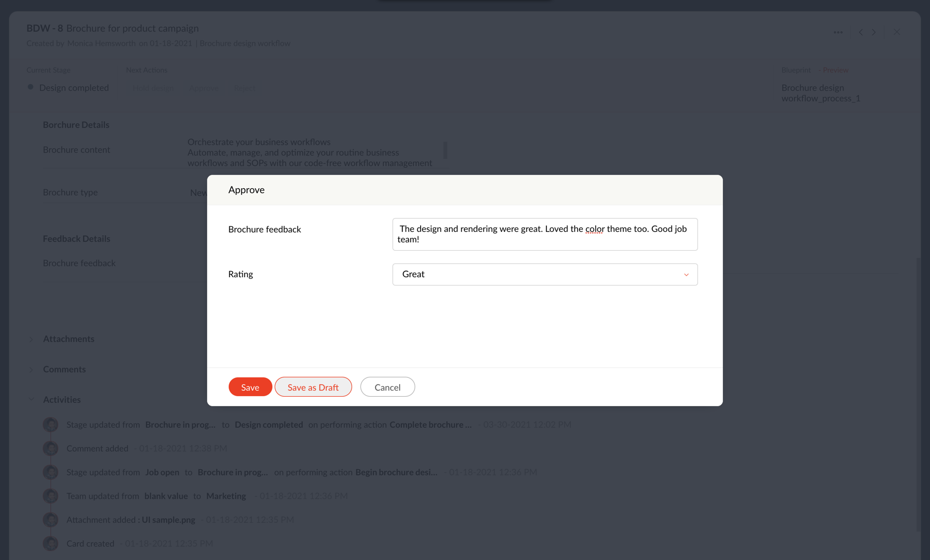Click the 'Feedback Details' section heading

(x=76, y=239)
